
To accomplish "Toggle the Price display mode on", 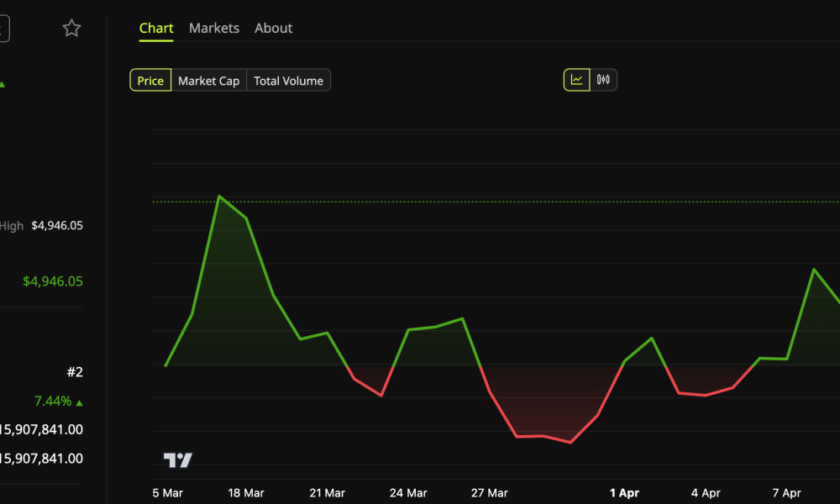I will coord(150,80).
